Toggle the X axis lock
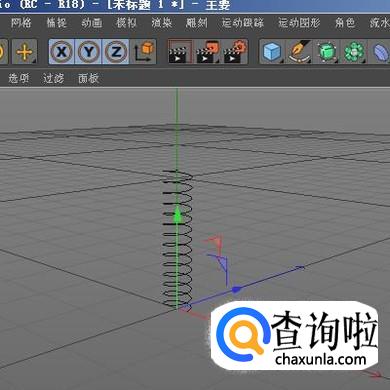The image size is (390, 390). [x=62, y=52]
